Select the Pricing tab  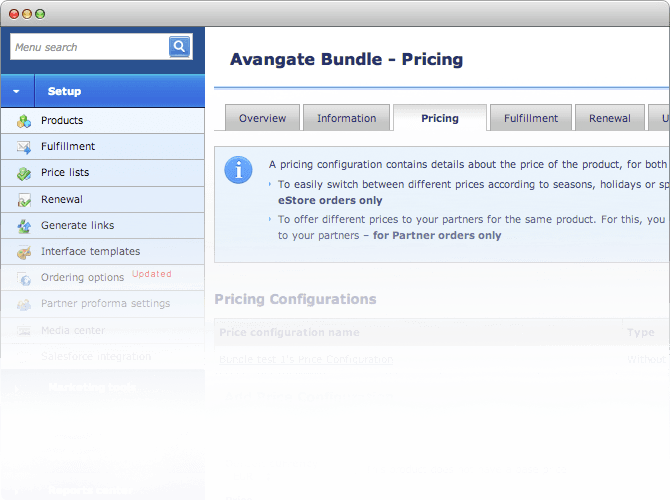(440, 118)
